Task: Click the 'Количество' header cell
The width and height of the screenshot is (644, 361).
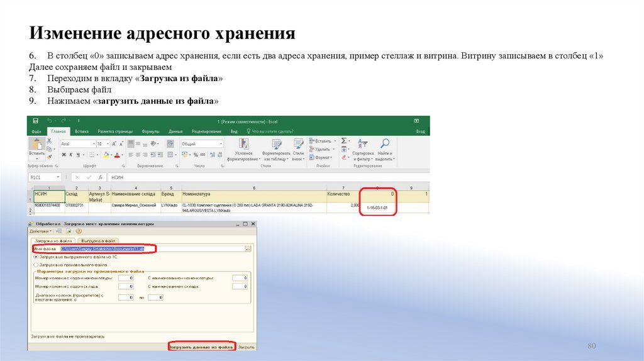Action: pos(343,196)
